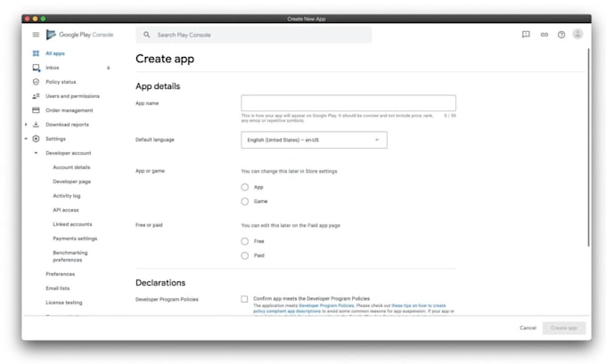606x364 pixels.
Task: Go to All apps
Action: tap(55, 53)
